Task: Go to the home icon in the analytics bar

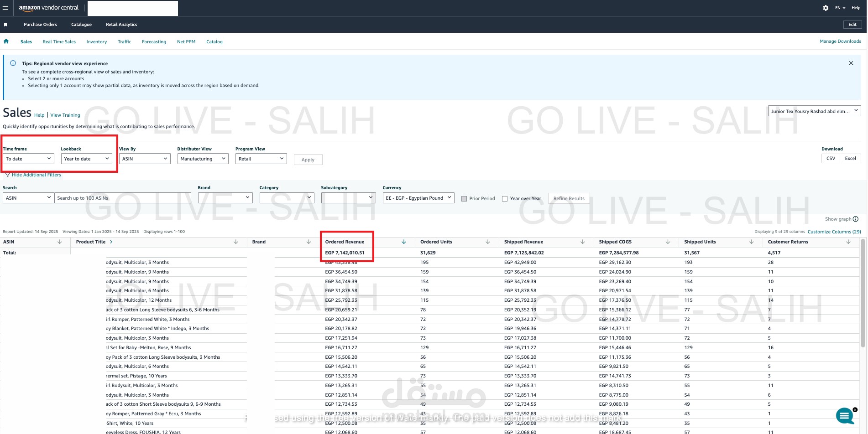Action: coord(6,41)
